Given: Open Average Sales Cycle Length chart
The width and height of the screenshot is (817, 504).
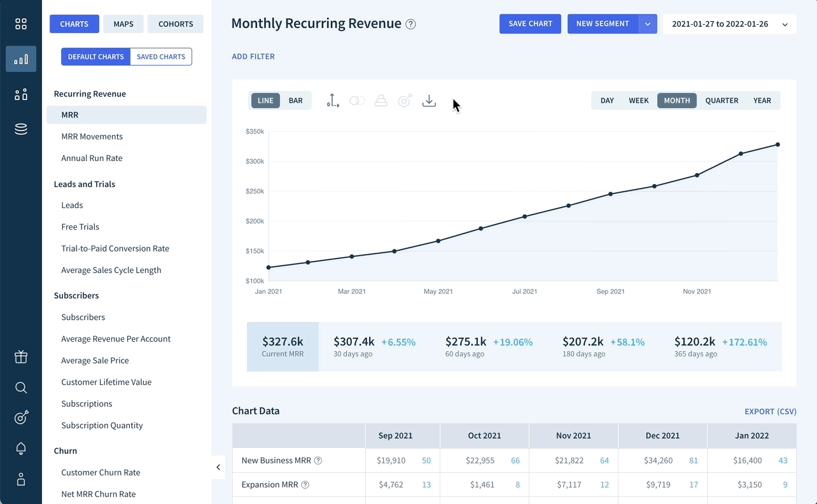Looking at the screenshot, I should pos(111,270).
